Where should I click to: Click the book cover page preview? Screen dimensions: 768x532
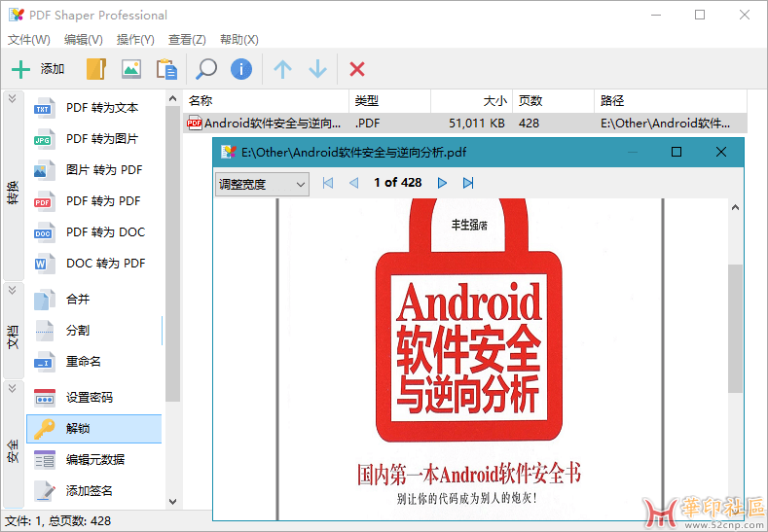point(470,359)
